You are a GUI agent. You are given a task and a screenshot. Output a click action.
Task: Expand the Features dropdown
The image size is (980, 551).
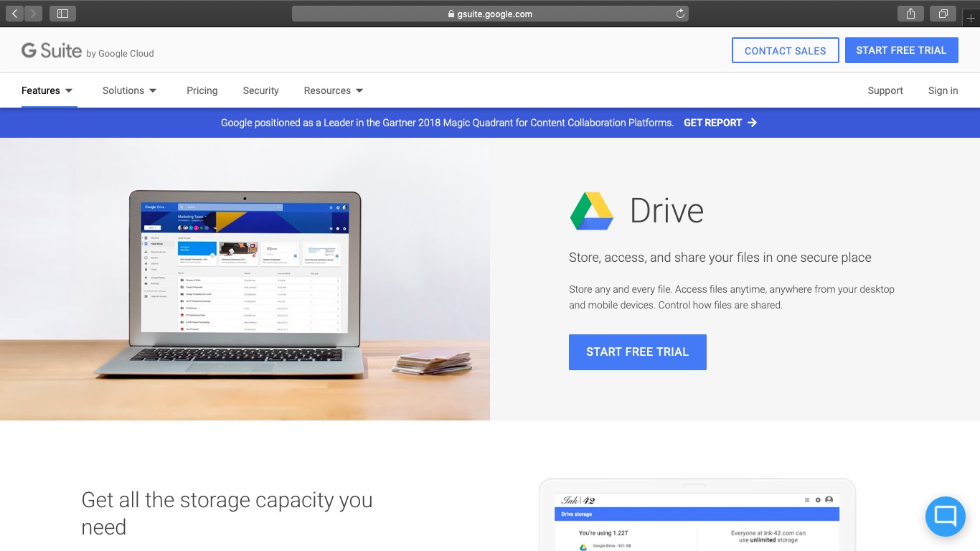coord(47,90)
